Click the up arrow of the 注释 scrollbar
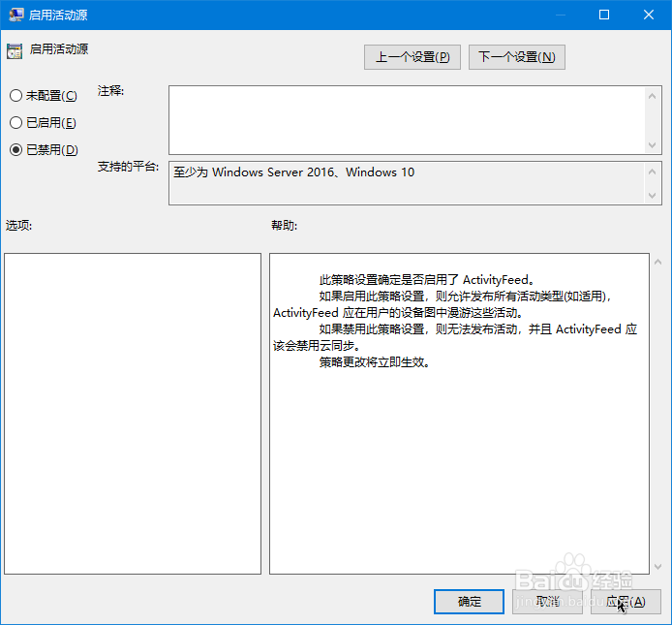The height and width of the screenshot is (625, 672). (x=652, y=96)
